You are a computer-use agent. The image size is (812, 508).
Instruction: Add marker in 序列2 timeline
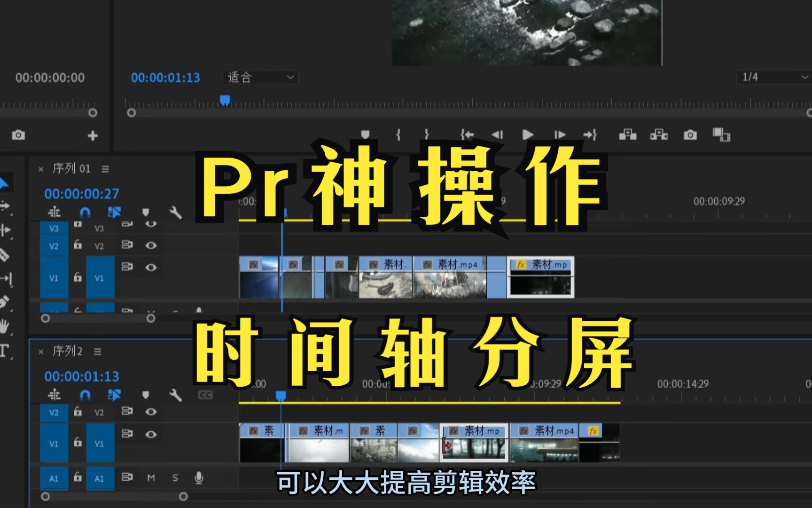[x=145, y=395]
